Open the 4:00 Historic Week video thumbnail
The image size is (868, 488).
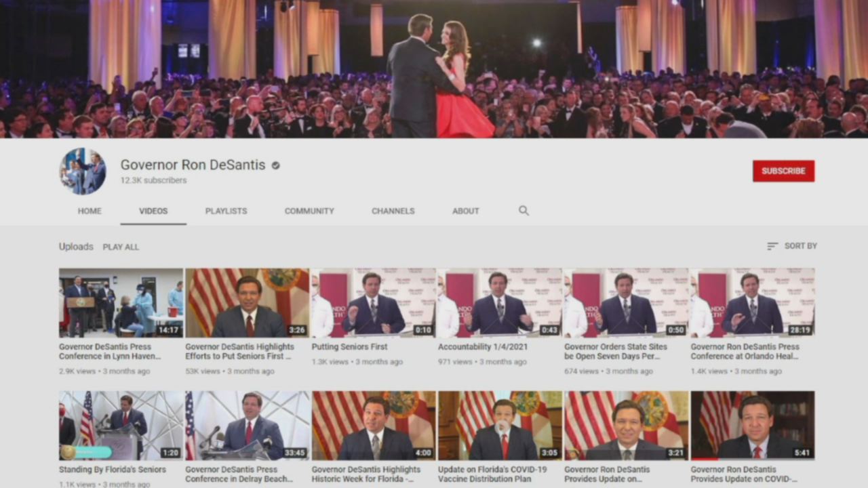pos(374,426)
